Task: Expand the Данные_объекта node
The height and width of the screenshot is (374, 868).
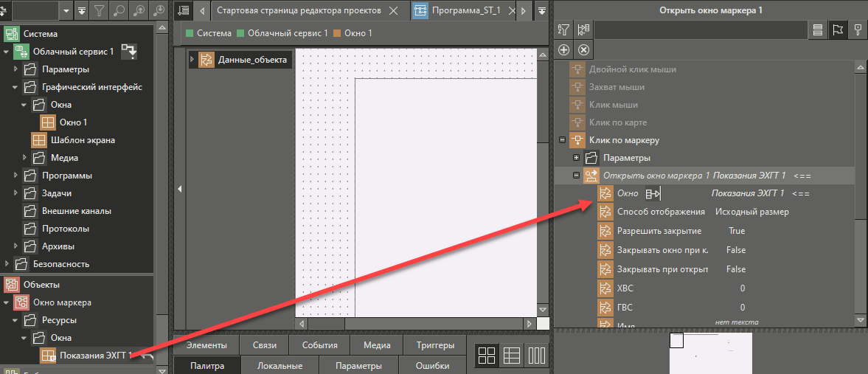Action: [193, 60]
